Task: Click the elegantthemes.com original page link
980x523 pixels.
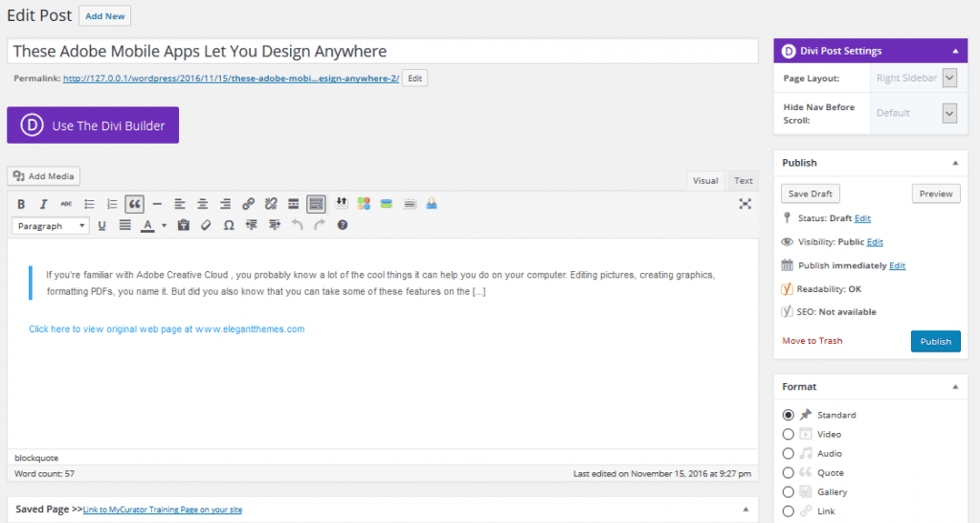Action: [167, 330]
